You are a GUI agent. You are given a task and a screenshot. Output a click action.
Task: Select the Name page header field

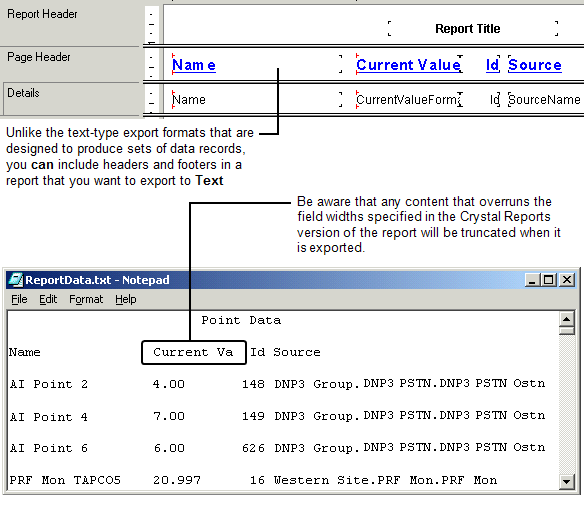coord(257,64)
